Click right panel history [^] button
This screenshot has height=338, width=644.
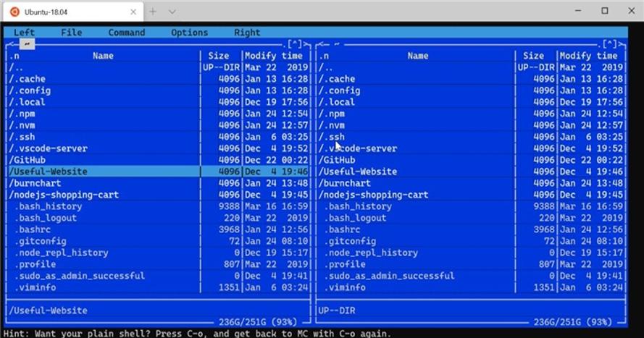pos(610,44)
